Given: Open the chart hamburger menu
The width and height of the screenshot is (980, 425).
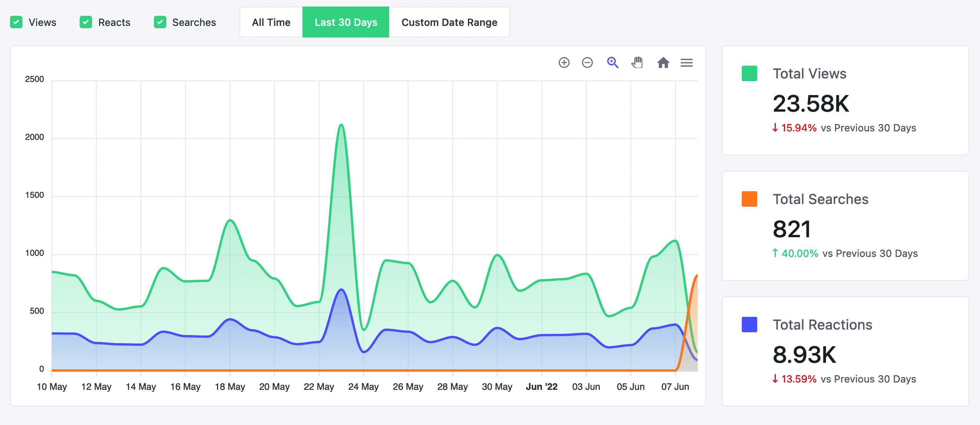Looking at the screenshot, I should pyautogui.click(x=686, y=63).
